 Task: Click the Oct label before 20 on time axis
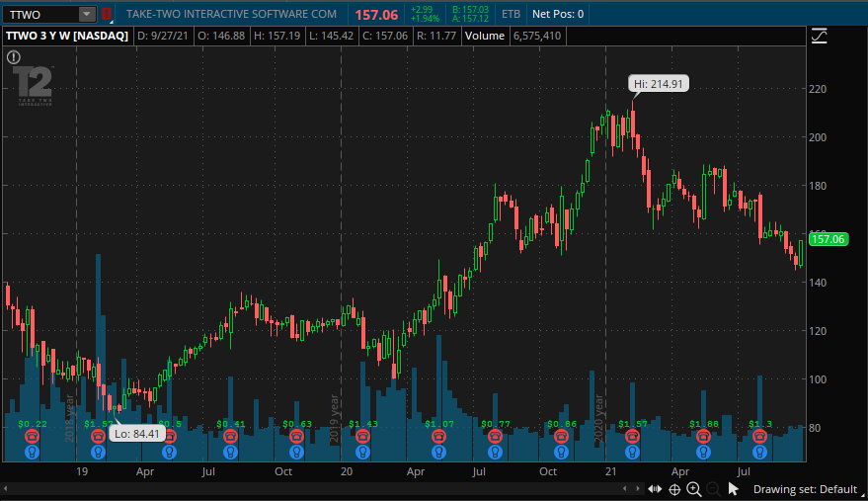coord(283,471)
